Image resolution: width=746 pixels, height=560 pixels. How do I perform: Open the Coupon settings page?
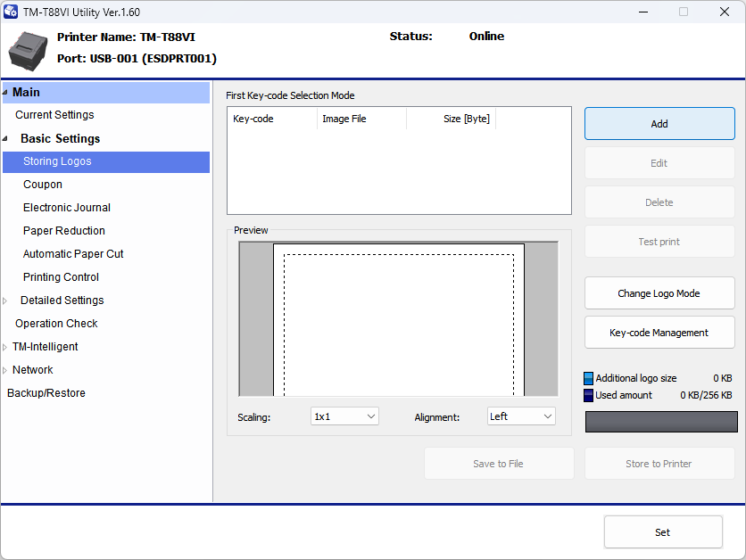click(43, 185)
